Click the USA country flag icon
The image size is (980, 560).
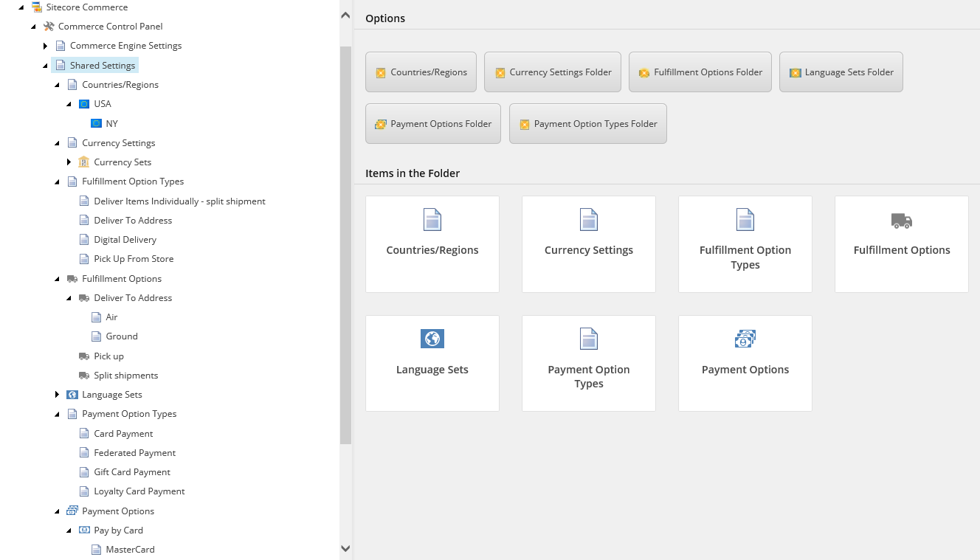(x=84, y=104)
